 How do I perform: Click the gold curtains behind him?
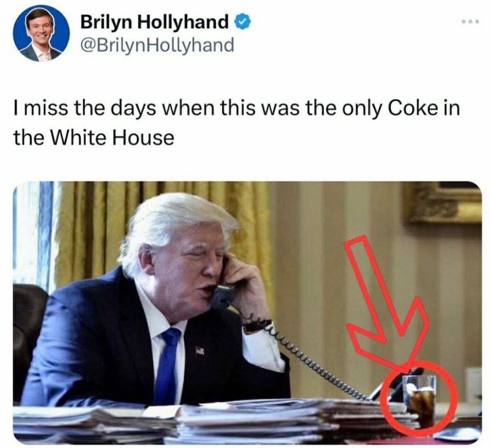click(163, 225)
